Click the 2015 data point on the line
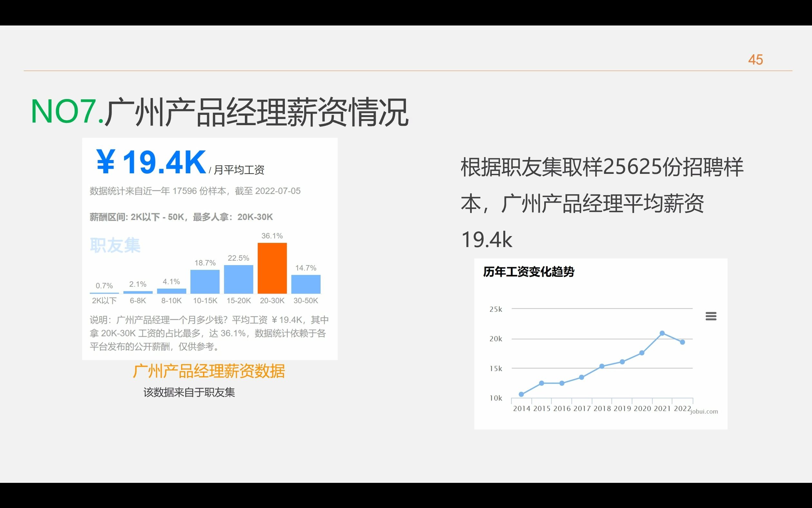The width and height of the screenshot is (812, 508). (542, 383)
